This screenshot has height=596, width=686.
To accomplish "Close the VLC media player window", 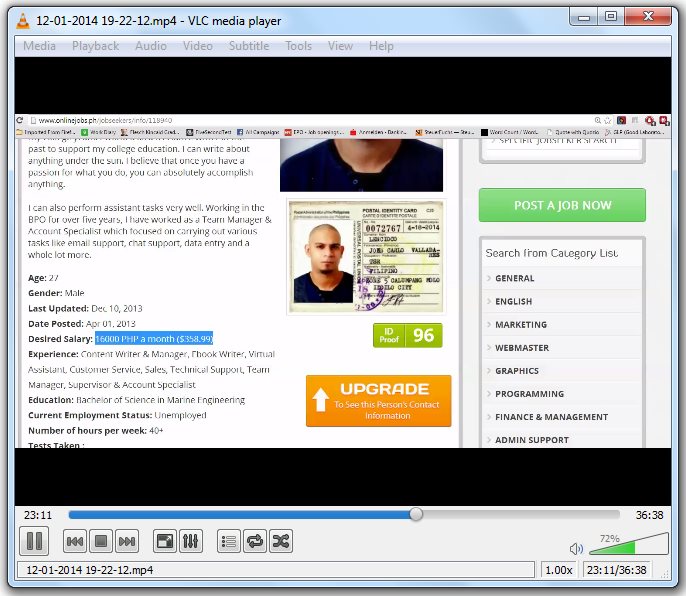I will (648, 17).
